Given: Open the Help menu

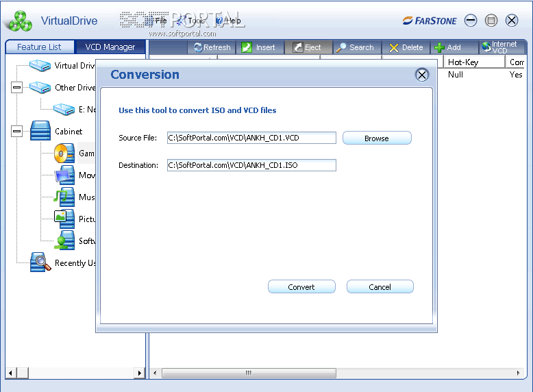Looking at the screenshot, I should point(233,21).
